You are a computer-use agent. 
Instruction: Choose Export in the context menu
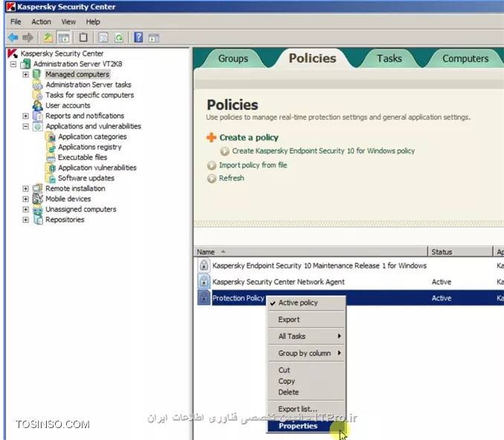point(307,320)
